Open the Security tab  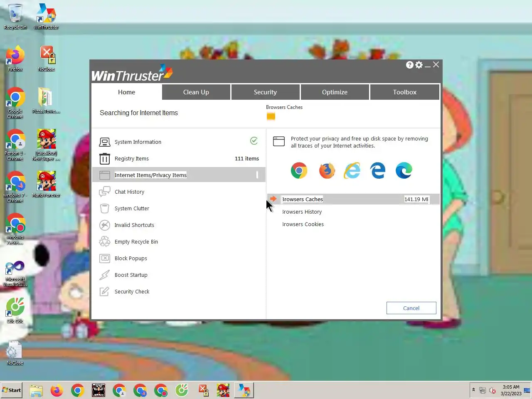tap(265, 92)
